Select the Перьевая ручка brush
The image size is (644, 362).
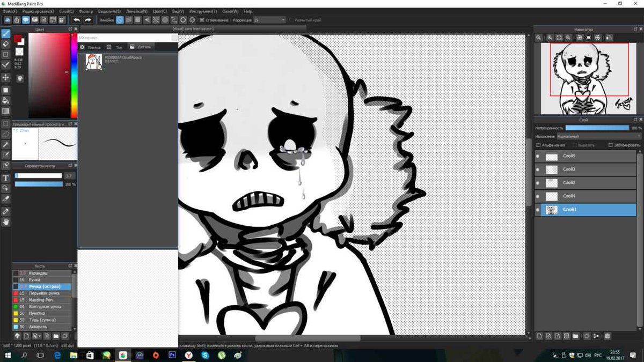[42, 293]
